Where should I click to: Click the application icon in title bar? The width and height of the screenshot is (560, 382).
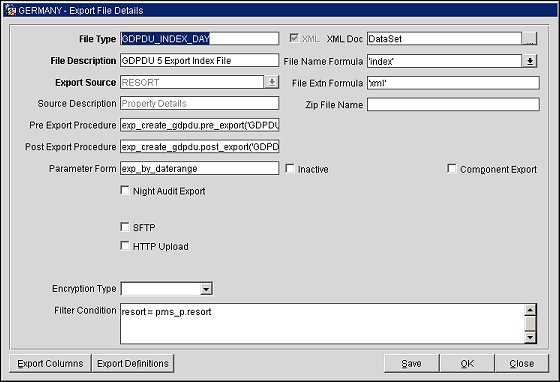[x=10, y=10]
